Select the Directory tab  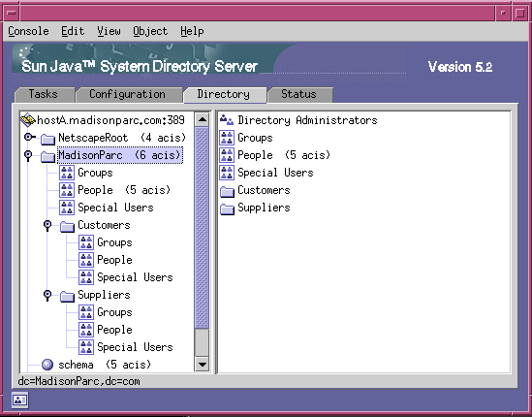(224, 94)
